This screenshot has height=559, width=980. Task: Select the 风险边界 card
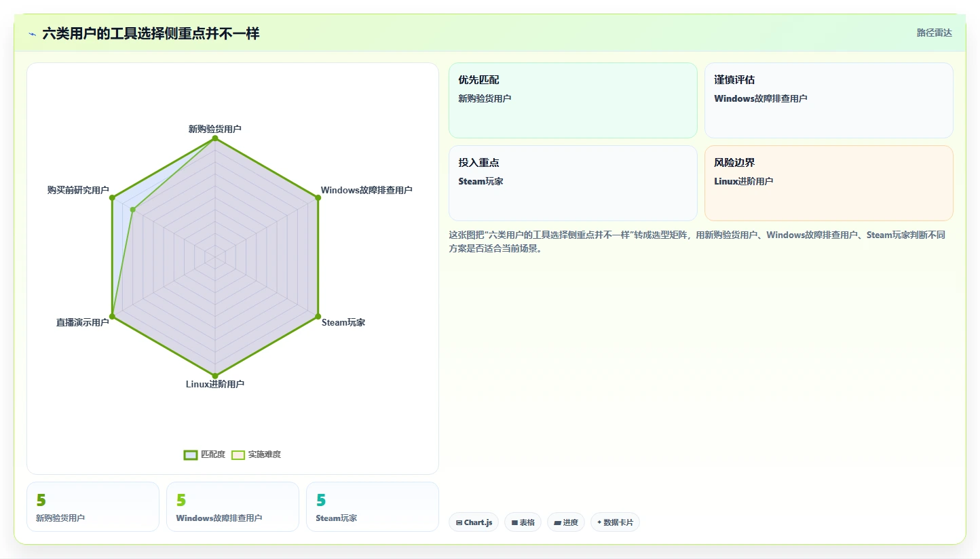click(829, 183)
